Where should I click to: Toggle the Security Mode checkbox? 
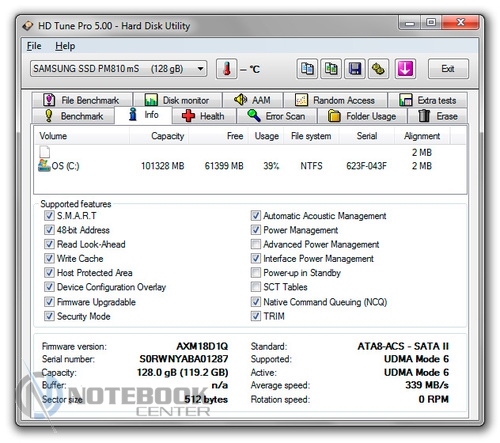49,316
